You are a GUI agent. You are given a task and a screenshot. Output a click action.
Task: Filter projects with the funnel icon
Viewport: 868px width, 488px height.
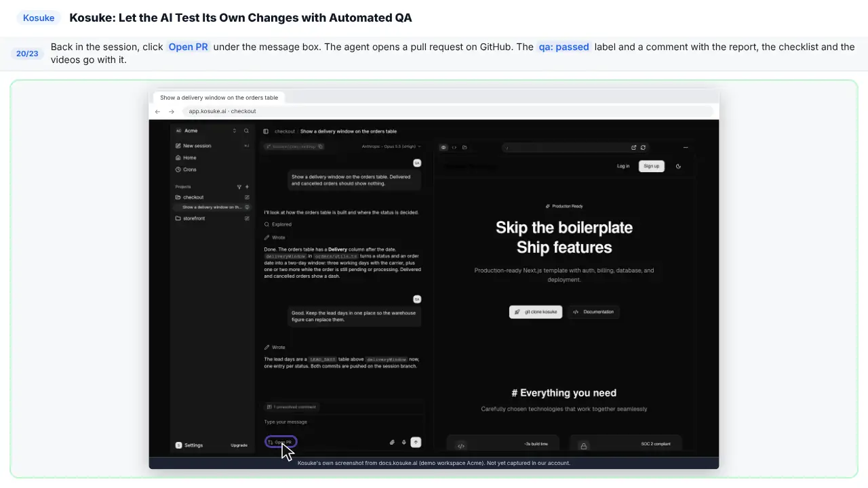coord(239,186)
